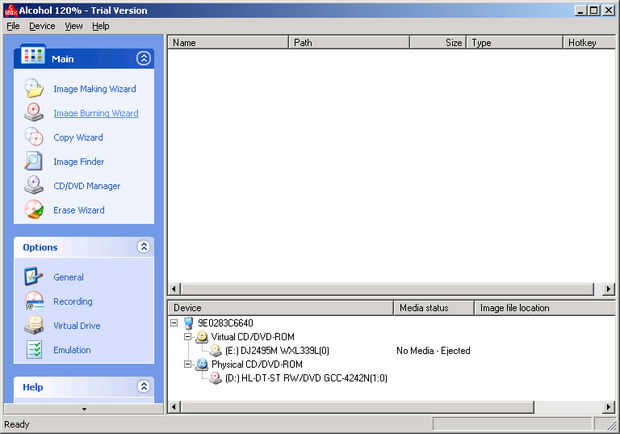
Task: Open the Device menu
Action: tap(42, 26)
